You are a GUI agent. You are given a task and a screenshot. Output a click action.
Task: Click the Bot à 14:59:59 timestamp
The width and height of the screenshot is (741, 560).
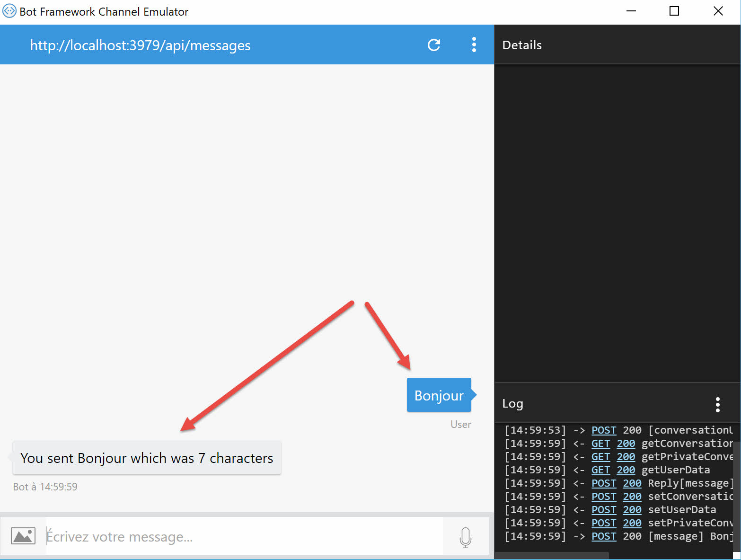pos(45,486)
